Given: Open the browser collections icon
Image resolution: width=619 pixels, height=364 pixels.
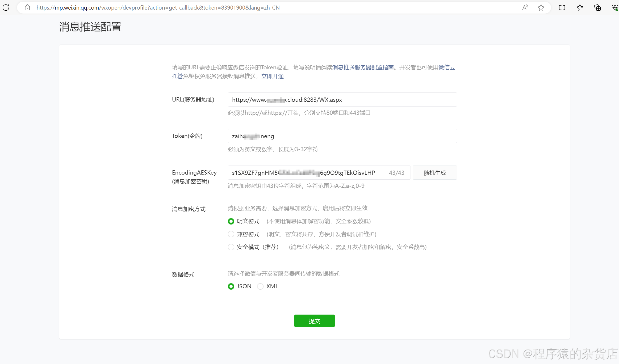Looking at the screenshot, I should tap(597, 7).
